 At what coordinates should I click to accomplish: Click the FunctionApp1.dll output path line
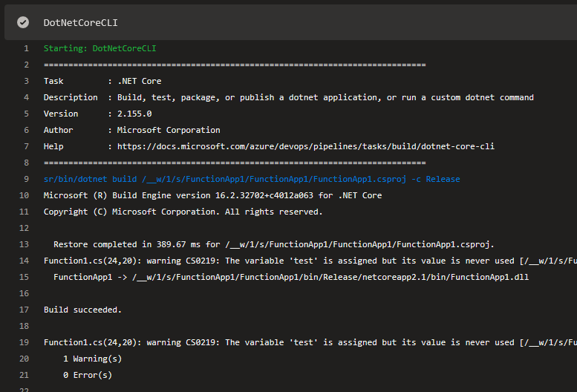click(x=290, y=277)
